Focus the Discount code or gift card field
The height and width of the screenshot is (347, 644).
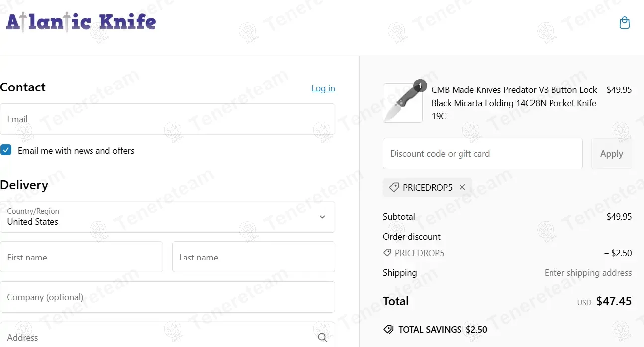click(482, 154)
